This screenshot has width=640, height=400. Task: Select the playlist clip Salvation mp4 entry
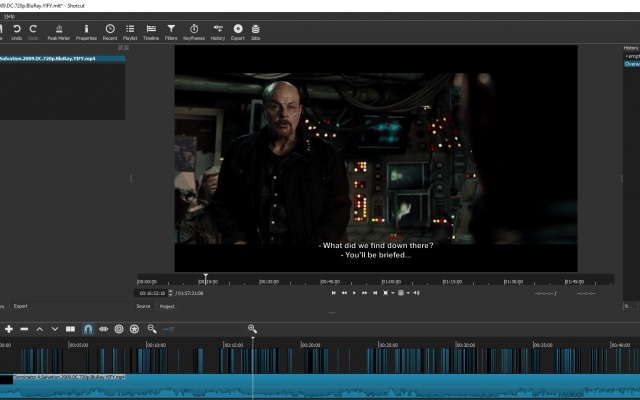click(x=62, y=58)
